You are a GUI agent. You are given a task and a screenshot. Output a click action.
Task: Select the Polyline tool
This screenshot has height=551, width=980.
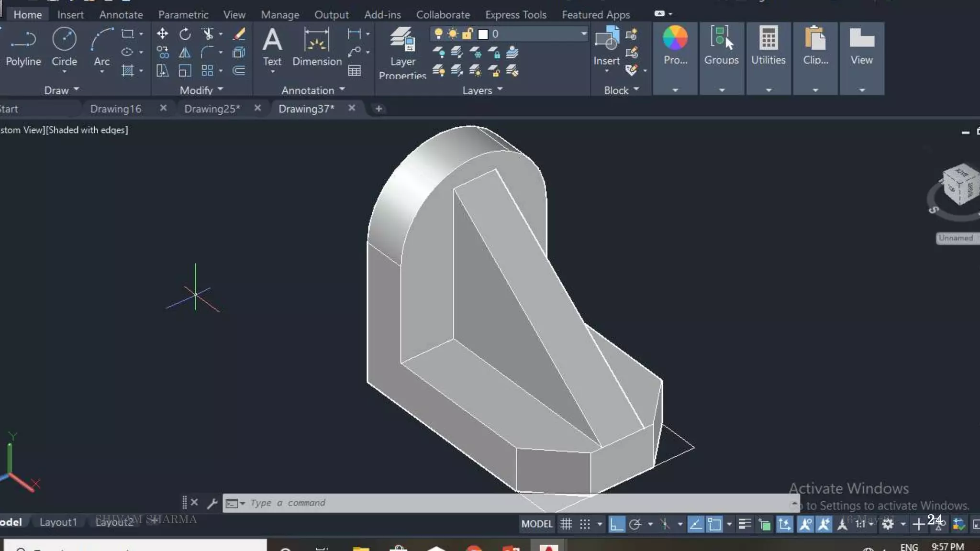click(23, 47)
